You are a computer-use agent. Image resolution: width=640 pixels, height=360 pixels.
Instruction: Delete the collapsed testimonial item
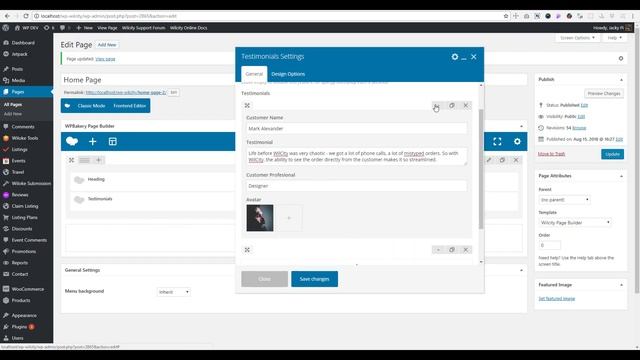[465, 249]
